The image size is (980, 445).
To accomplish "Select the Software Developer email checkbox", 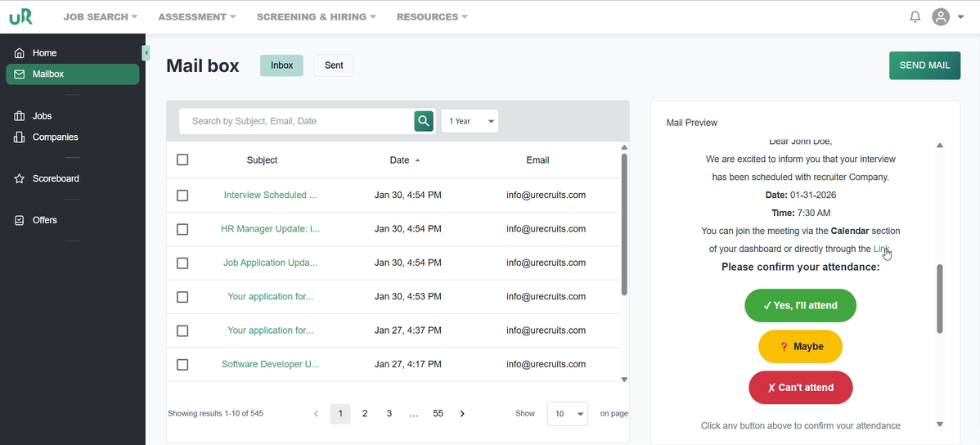I will [x=182, y=365].
